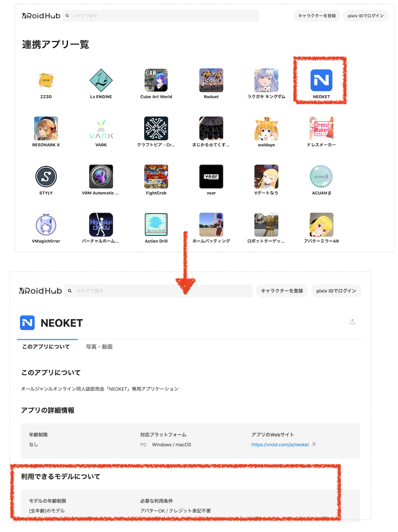Click the FightCrab app name label

pos(156,193)
